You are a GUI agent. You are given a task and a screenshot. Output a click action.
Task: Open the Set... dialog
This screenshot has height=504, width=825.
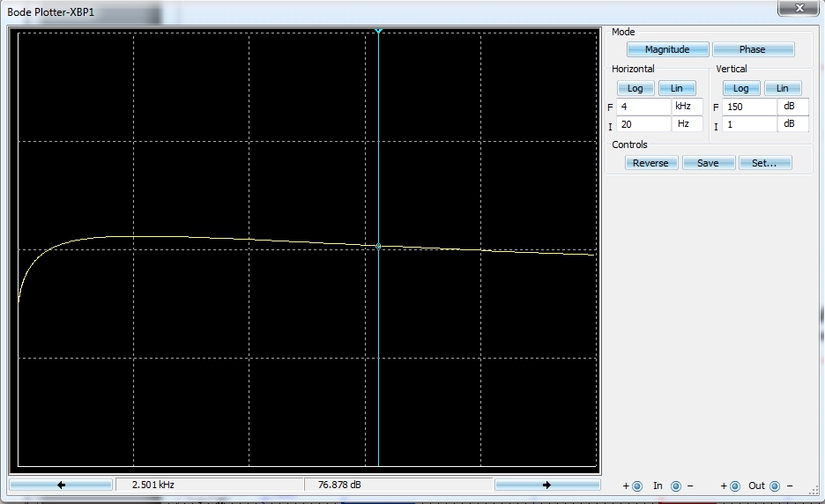pos(764,163)
